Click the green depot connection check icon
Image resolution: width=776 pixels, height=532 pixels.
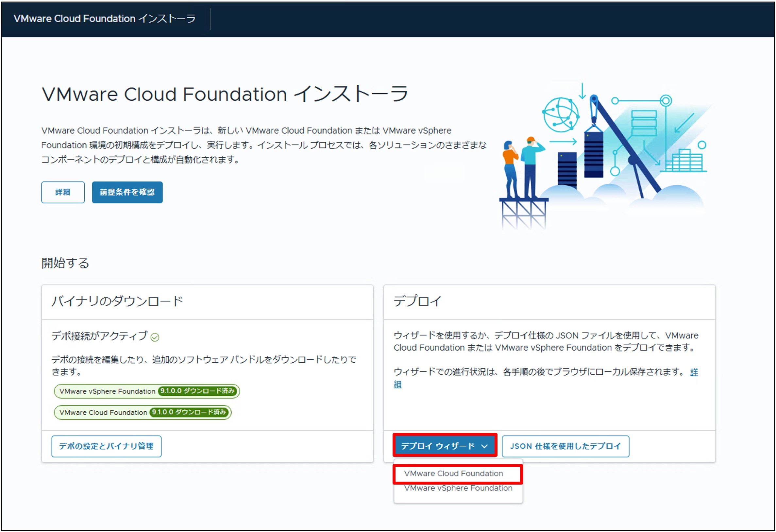(155, 338)
